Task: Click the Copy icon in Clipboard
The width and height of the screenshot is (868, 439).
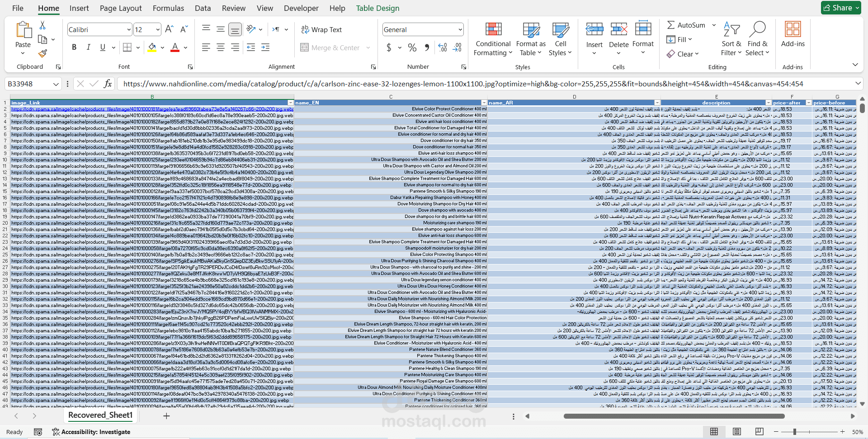Action: tap(42, 40)
